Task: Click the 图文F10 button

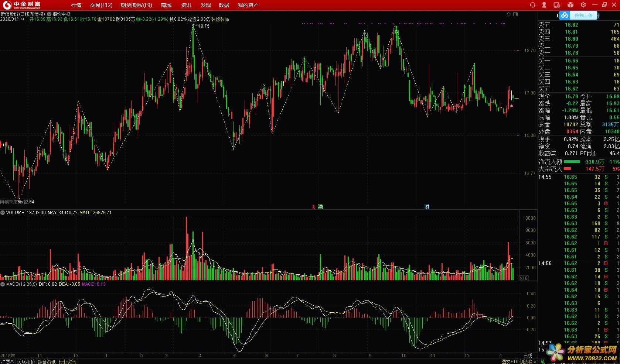Action: (x=510, y=361)
